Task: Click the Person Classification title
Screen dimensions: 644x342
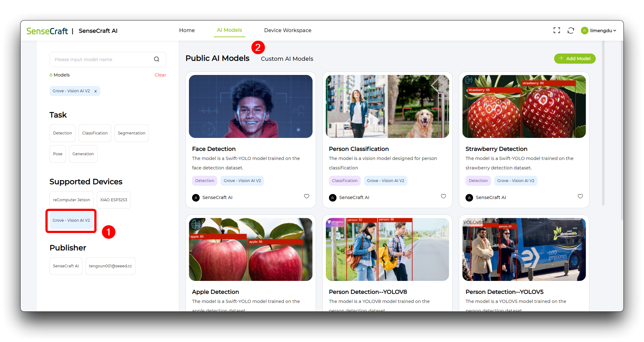Action: [x=359, y=149]
